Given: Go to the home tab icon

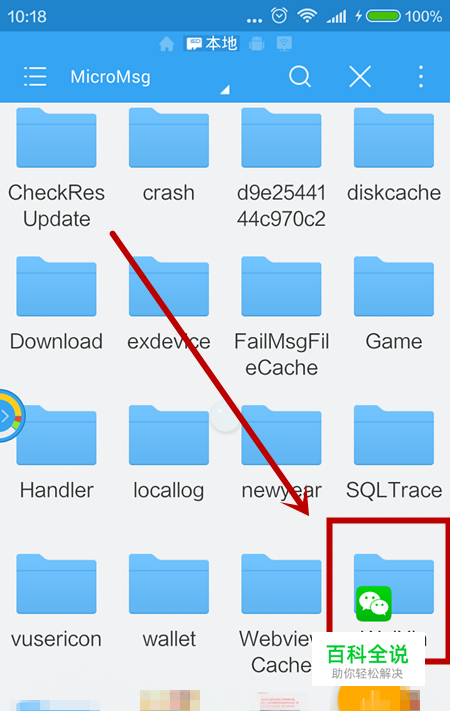Looking at the screenshot, I should tap(167, 44).
